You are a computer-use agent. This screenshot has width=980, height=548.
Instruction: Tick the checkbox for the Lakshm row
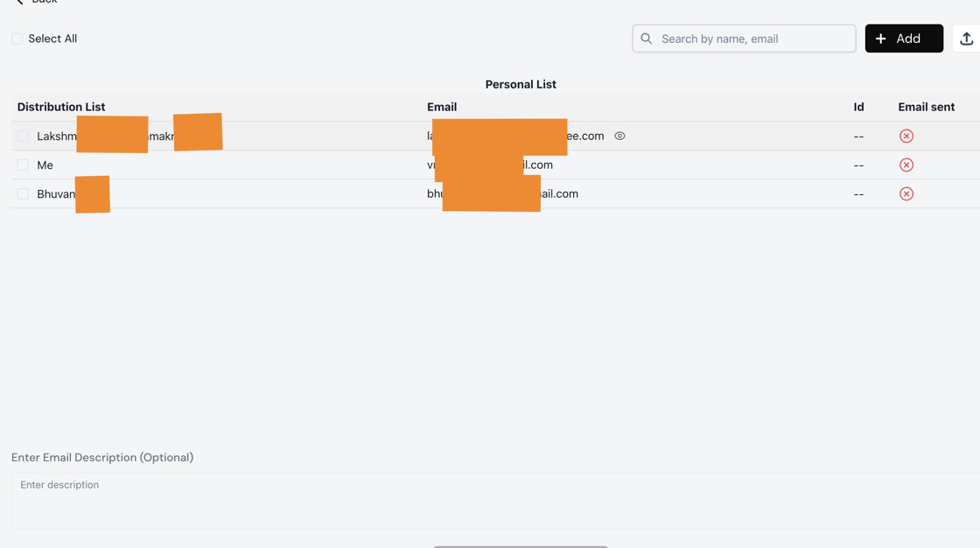pyautogui.click(x=23, y=136)
